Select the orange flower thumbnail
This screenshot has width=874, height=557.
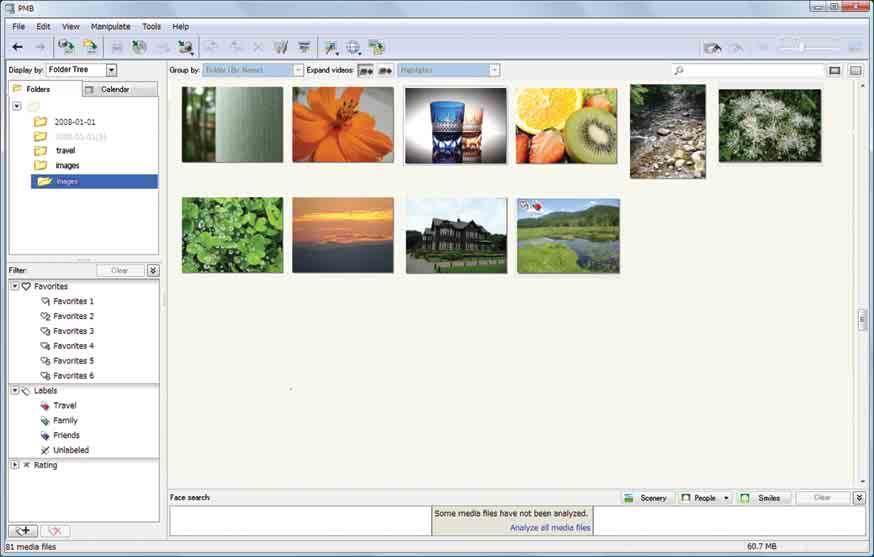click(343, 124)
